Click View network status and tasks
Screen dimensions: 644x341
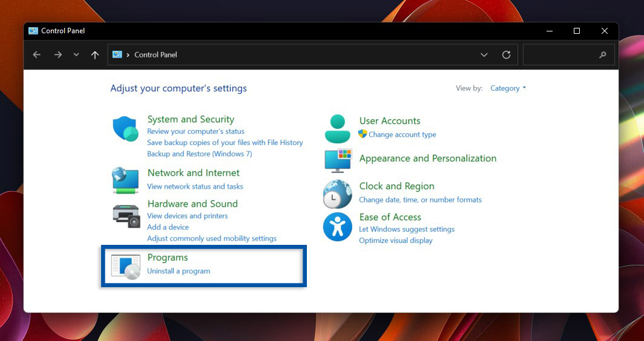[x=195, y=186]
